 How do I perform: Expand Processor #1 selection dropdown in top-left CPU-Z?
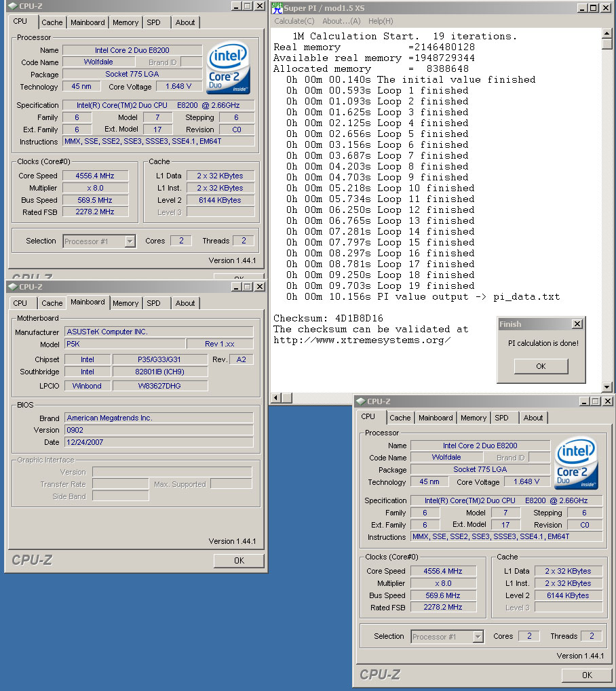tap(130, 241)
